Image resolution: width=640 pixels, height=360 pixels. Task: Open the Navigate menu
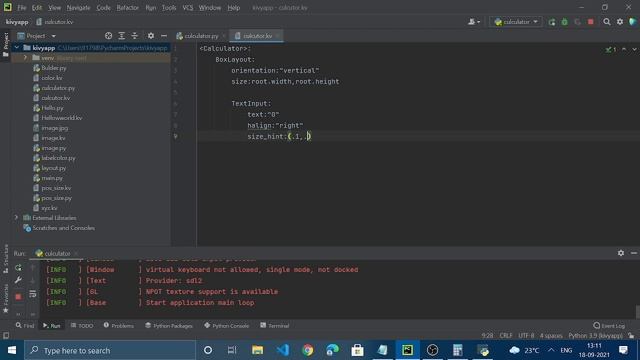(x=78, y=7)
